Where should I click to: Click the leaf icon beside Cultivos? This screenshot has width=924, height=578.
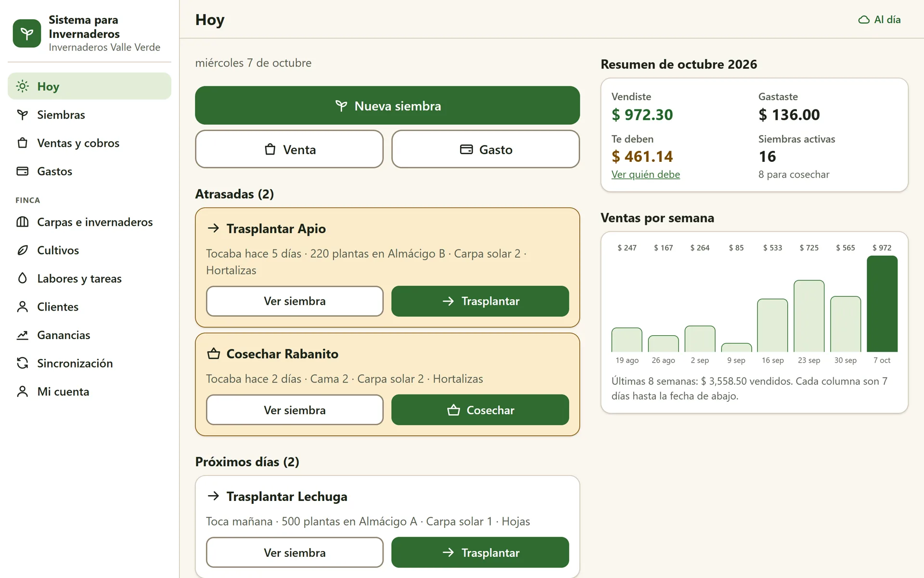(x=22, y=250)
